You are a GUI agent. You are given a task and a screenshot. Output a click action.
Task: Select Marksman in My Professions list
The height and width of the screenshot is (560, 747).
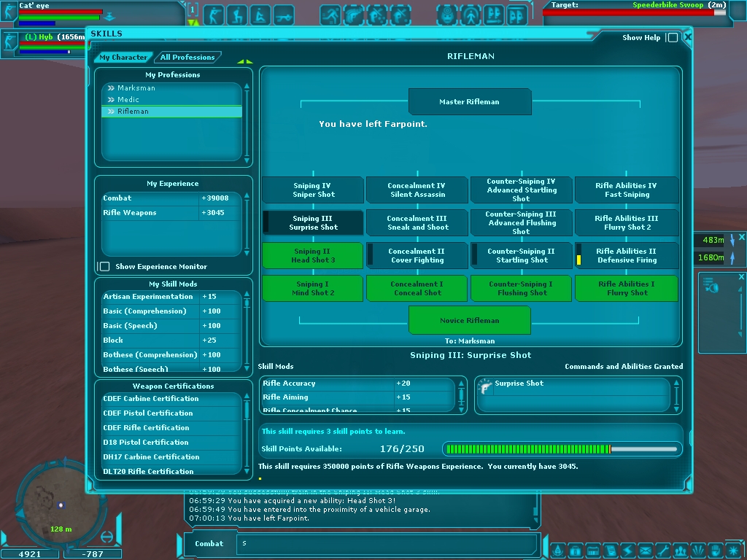(136, 88)
